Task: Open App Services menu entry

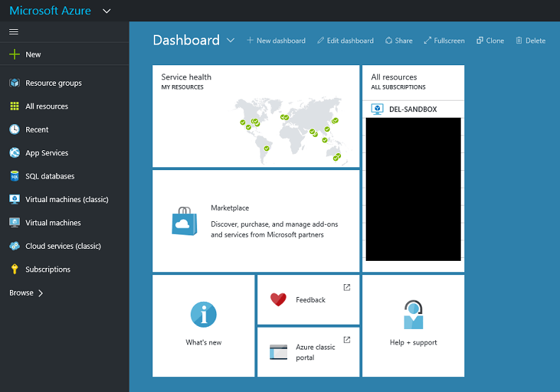Action: 47,153
